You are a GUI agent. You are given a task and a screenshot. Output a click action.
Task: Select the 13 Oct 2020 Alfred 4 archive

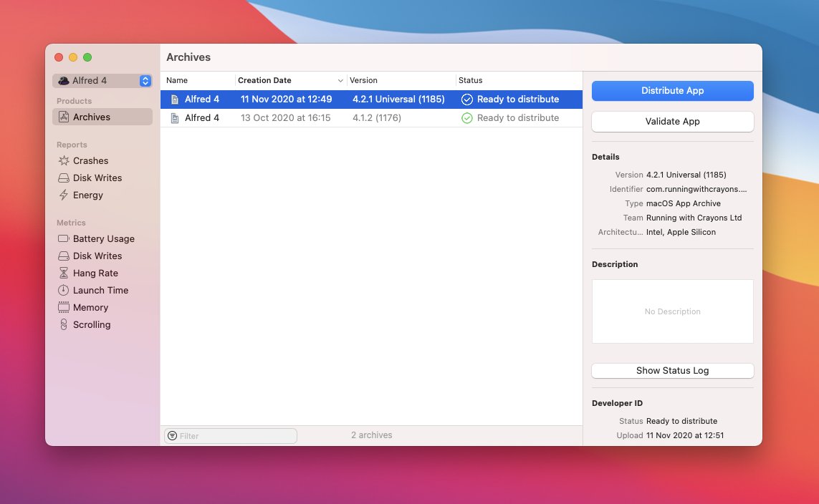pos(371,118)
